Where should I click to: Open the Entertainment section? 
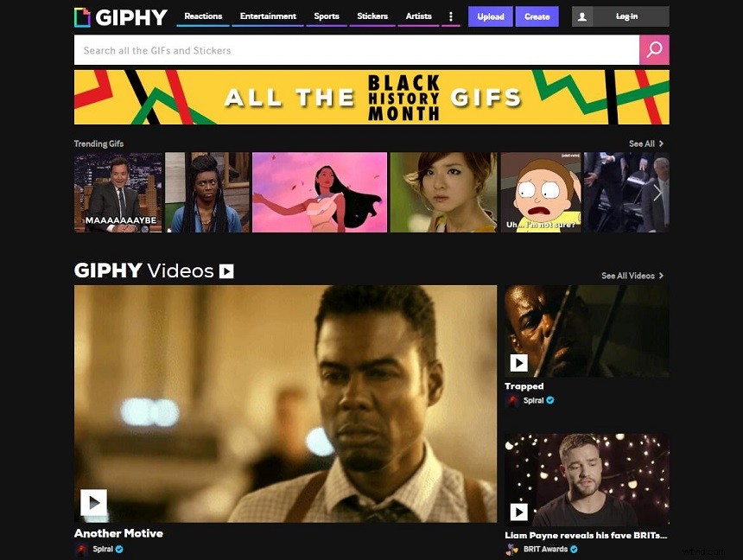(x=268, y=16)
